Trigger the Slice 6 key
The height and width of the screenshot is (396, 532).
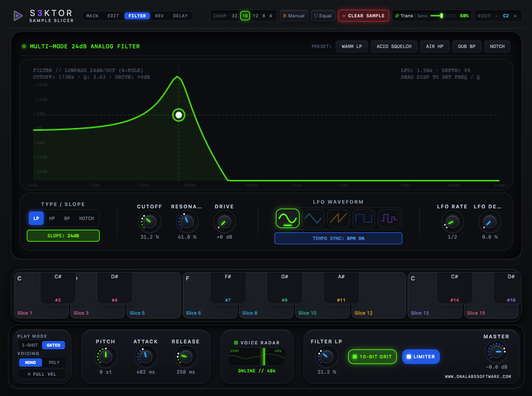coord(210,295)
